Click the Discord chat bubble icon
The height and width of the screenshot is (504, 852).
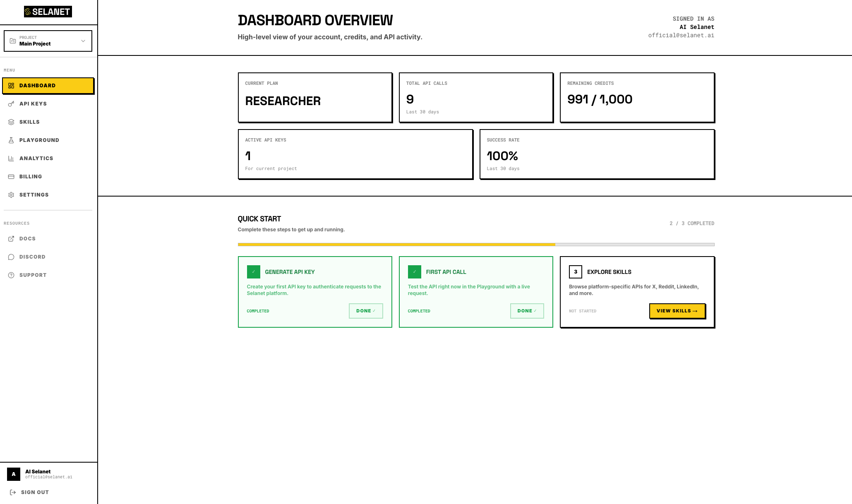tap(11, 257)
